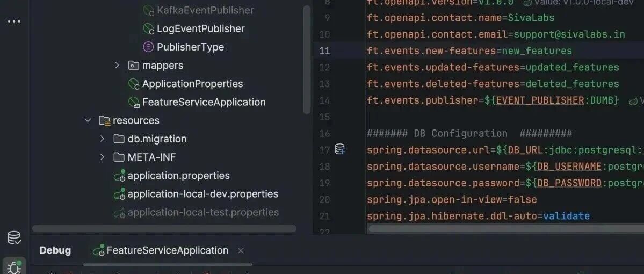The height and width of the screenshot is (274, 644).
Task: Click the EVENT_PUBLISHER variable link on line 14
Action: (540, 100)
